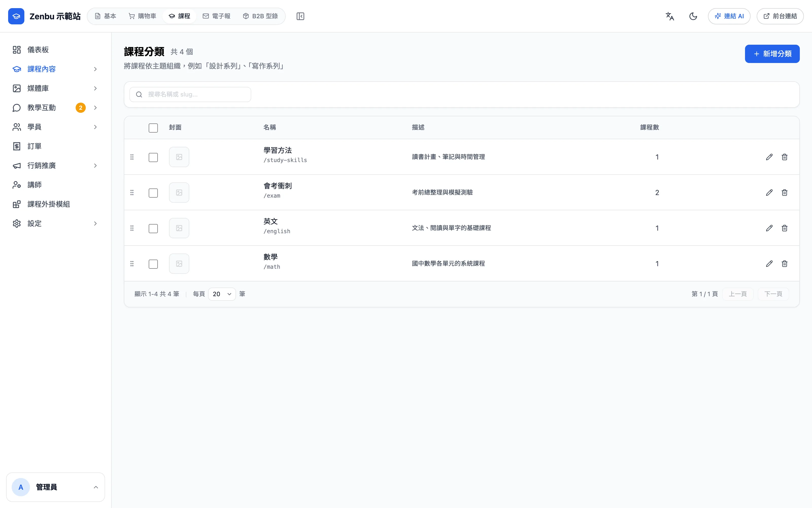This screenshot has width=812, height=508.
Task: Delete the 數學 category
Action: point(785,264)
